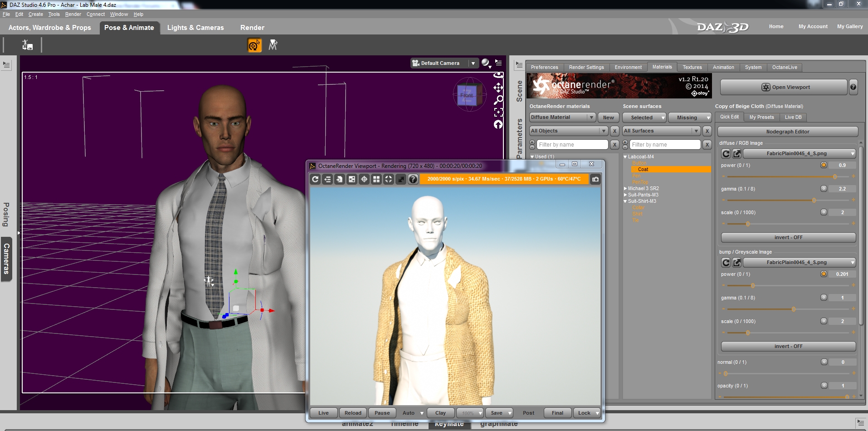Image resolution: width=868 pixels, height=431 pixels.
Task: Reload the bump greyscale image texture
Action: point(726,263)
